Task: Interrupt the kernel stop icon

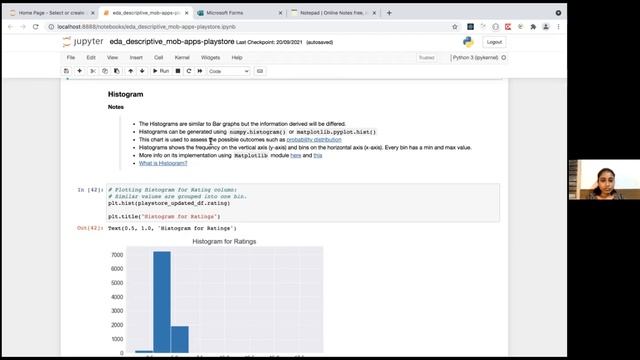Action: tap(178, 71)
